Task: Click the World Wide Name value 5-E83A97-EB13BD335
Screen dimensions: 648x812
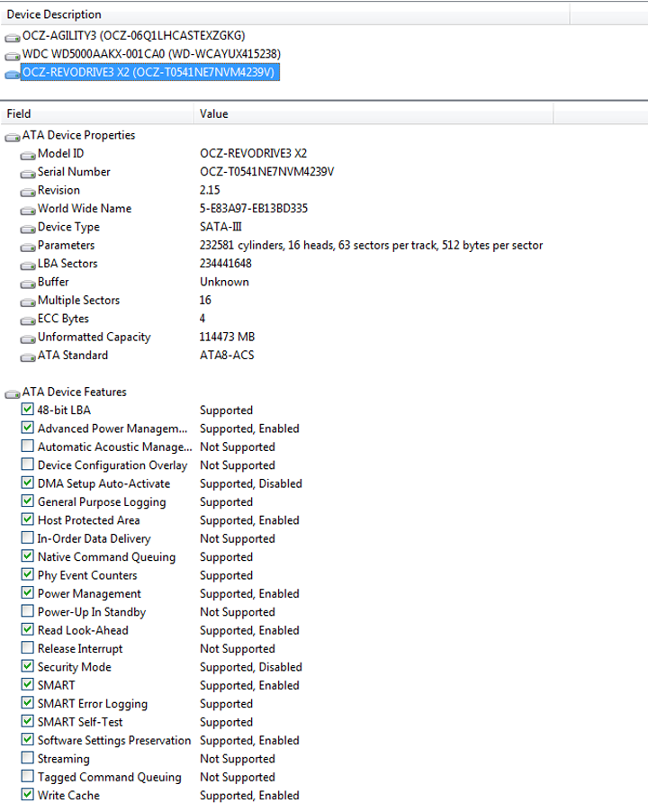Action: click(x=254, y=209)
